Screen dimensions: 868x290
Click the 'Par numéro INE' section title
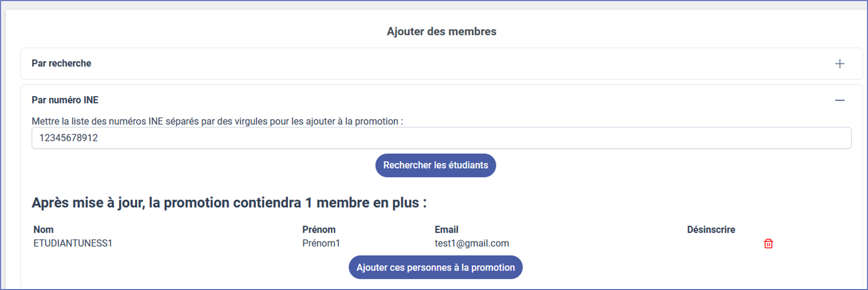point(65,100)
